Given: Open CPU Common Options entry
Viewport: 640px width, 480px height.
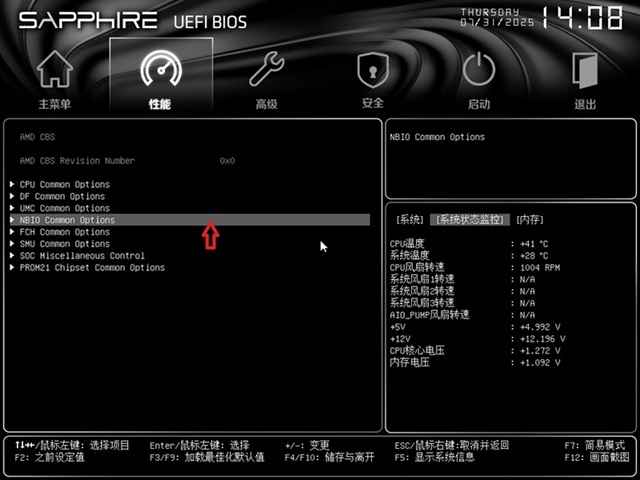Looking at the screenshot, I should (64, 184).
